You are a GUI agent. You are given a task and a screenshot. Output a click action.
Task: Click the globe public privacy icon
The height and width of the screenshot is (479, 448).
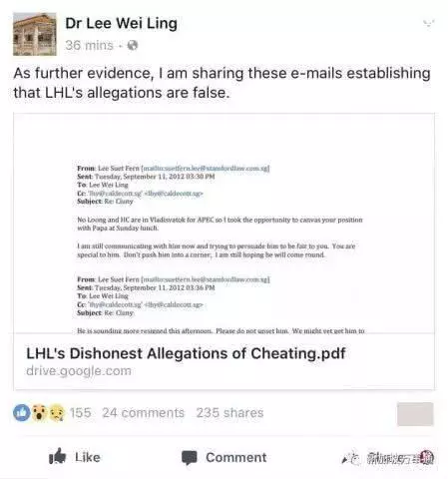tap(133, 45)
